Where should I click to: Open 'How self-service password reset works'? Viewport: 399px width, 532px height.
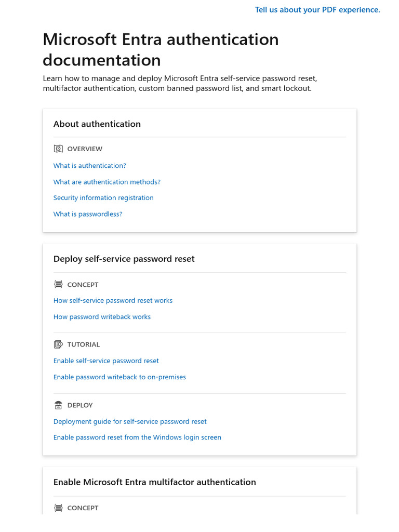coord(113,301)
